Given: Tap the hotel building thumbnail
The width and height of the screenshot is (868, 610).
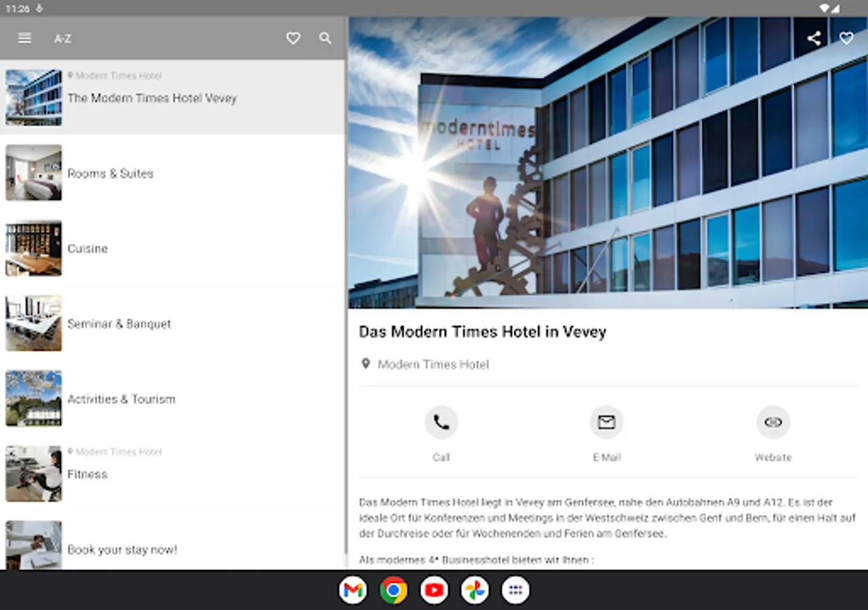Looking at the screenshot, I should [x=34, y=98].
